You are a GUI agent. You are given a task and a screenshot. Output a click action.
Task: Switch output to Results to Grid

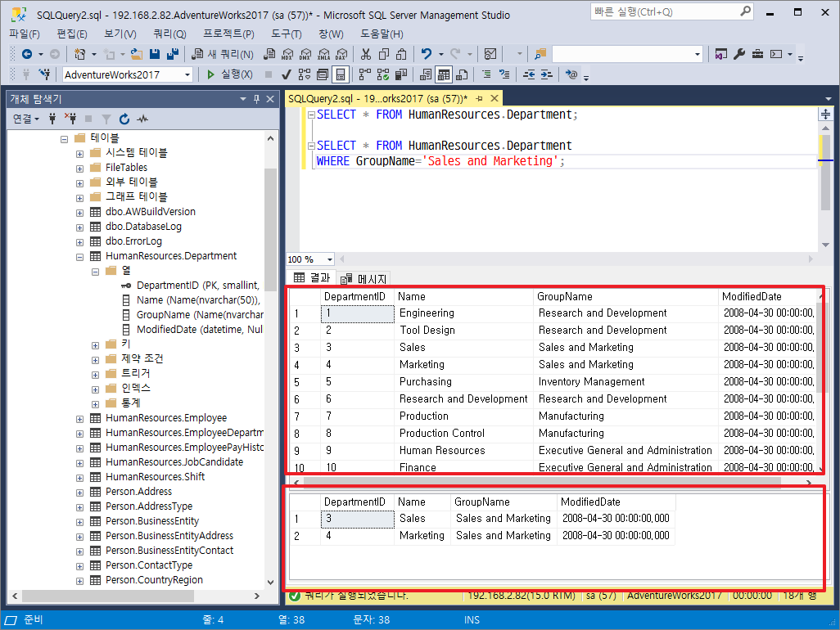(444, 74)
